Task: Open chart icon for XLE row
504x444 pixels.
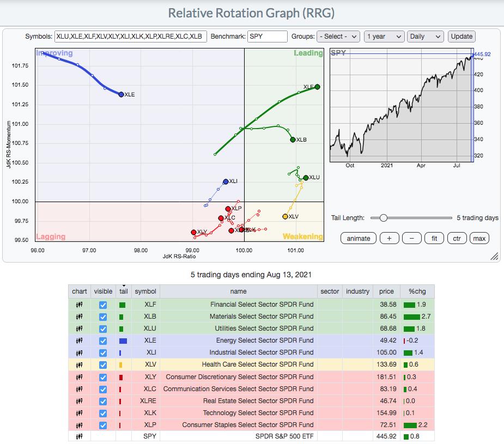Action: coord(79,341)
